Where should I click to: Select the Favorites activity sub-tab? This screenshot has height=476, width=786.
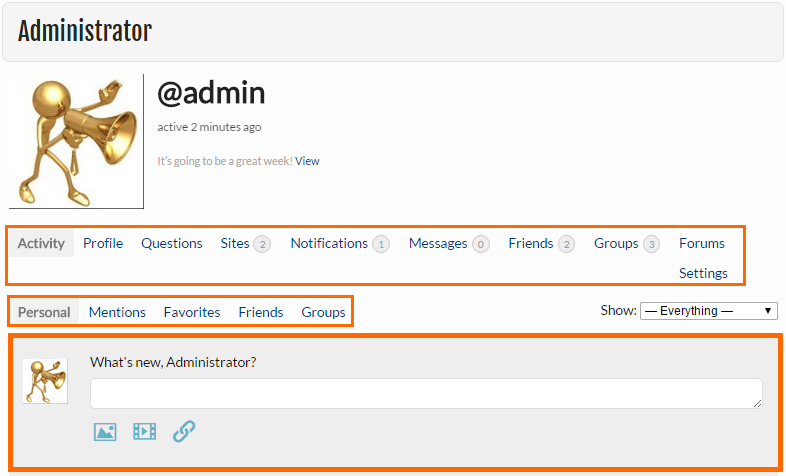(192, 312)
